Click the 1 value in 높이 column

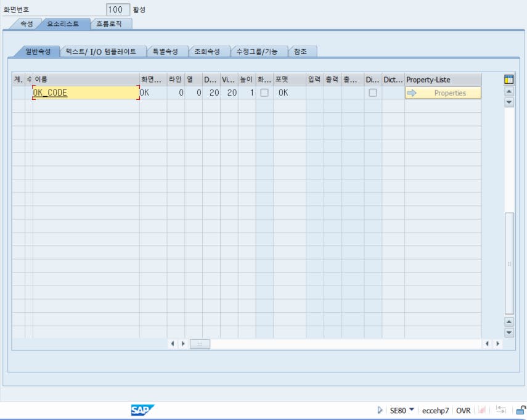[x=247, y=93]
